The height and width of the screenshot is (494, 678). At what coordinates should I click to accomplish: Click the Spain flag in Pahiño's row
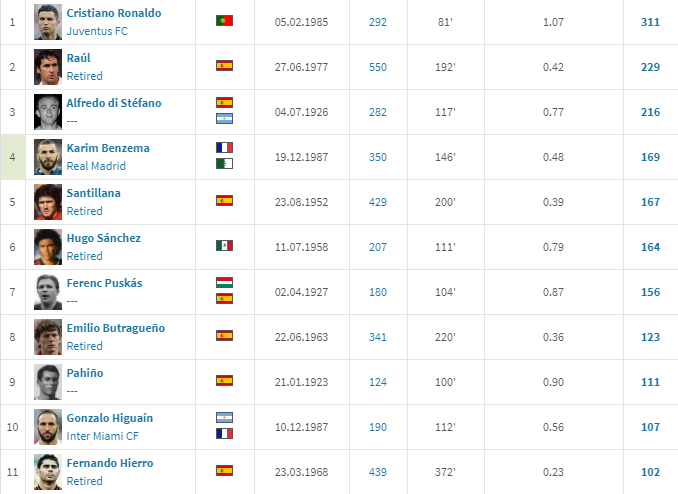[x=224, y=380]
